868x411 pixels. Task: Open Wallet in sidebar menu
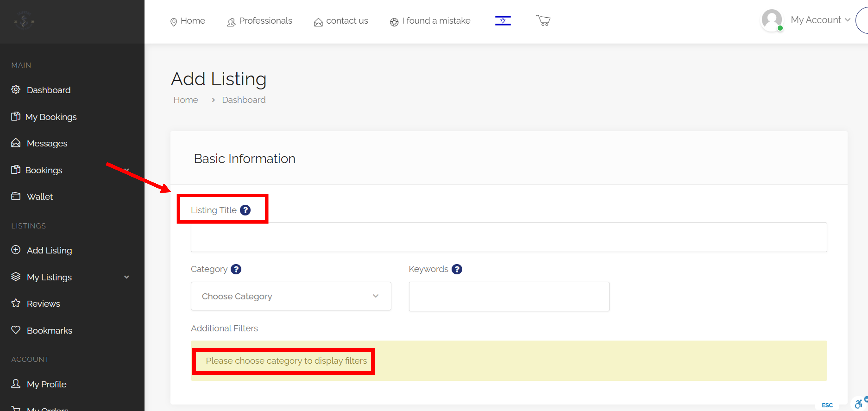pyautogui.click(x=40, y=197)
